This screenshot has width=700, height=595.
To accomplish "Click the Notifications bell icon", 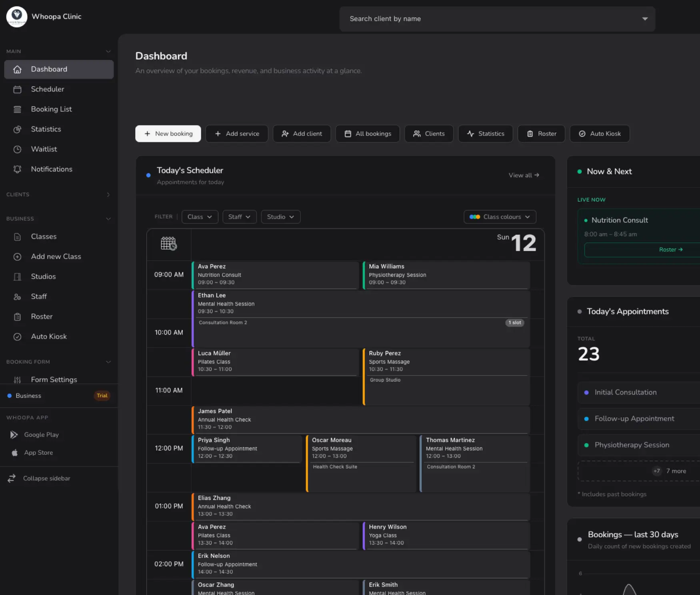I will (x=17, y=169).
